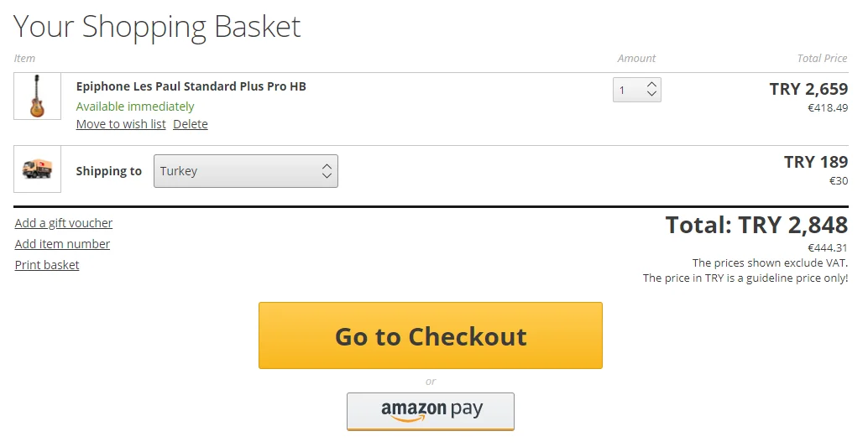Click the TRY 2,659 item price
Viewport: 868px width, 447px height.
tap(808, 89)
